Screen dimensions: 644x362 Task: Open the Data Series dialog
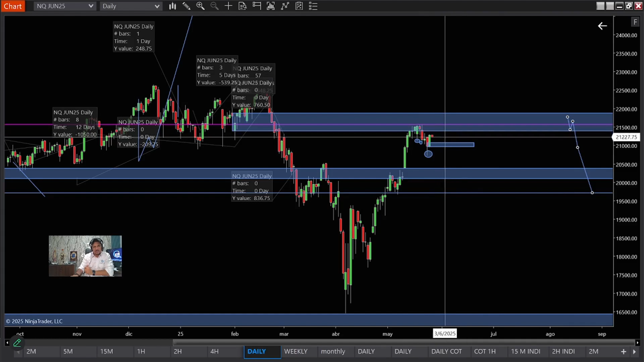point(271,6)
